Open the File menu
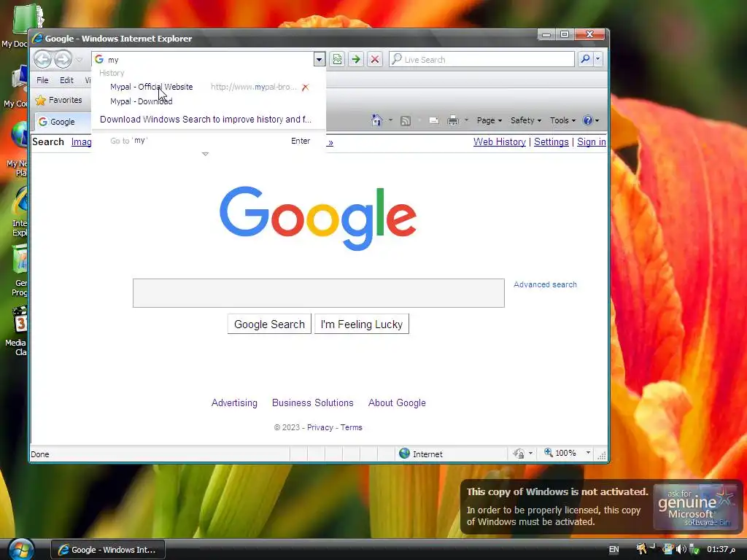Viewport: 747px width, 560px height. [42, 80]
